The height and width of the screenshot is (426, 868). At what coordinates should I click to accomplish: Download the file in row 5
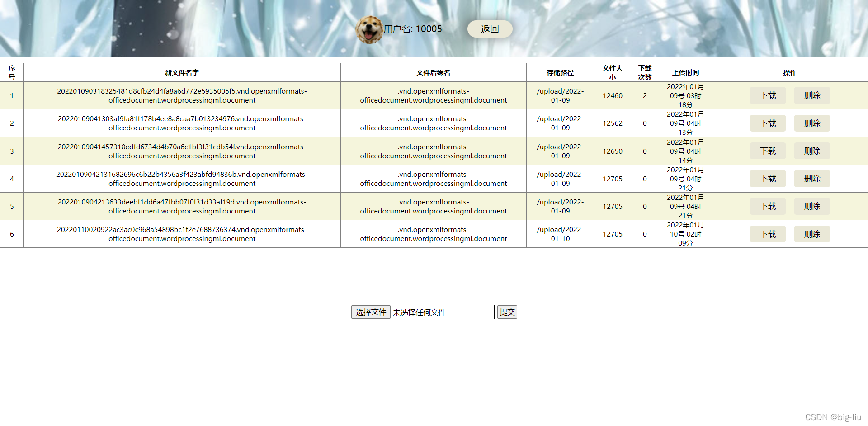click(768, 206)
